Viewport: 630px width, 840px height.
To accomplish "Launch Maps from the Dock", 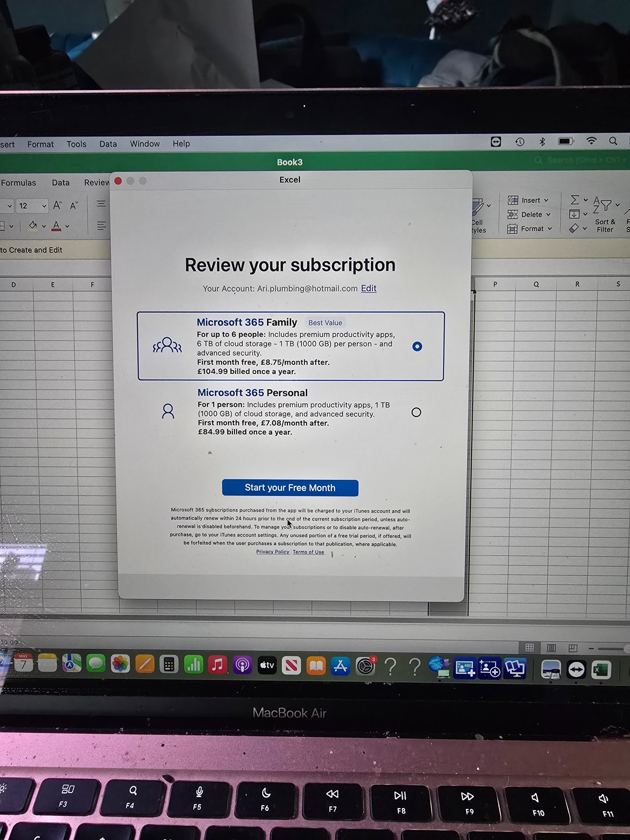I will click(71, 664).
